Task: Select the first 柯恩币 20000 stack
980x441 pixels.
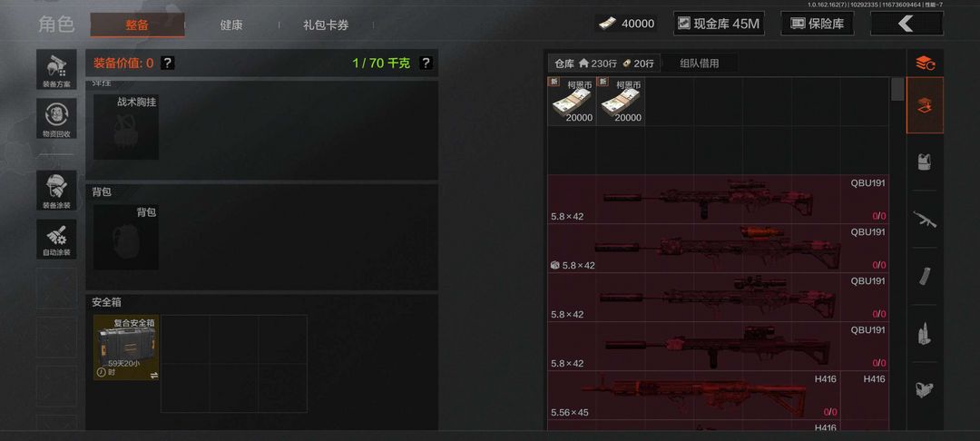Action: 572,102
